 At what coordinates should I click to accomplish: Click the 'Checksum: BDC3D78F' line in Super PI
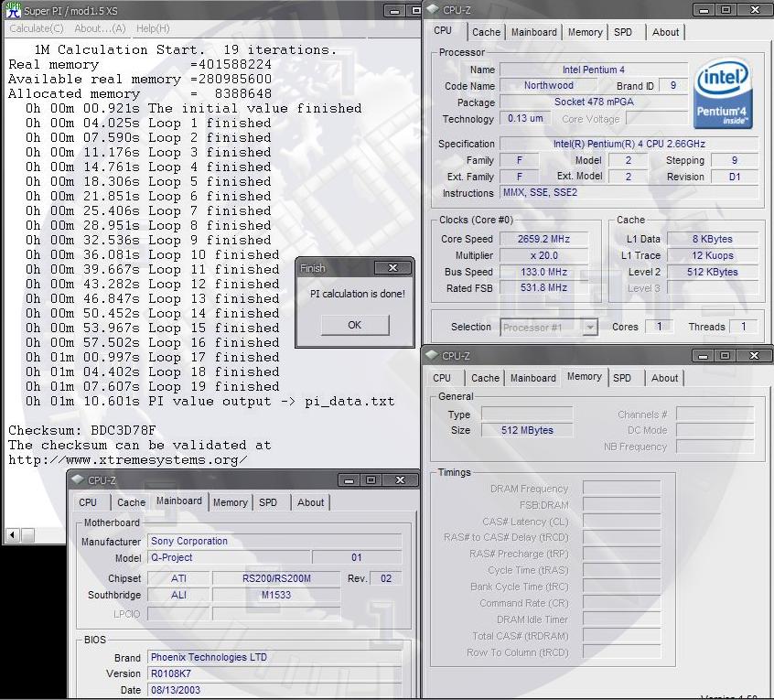82,430
